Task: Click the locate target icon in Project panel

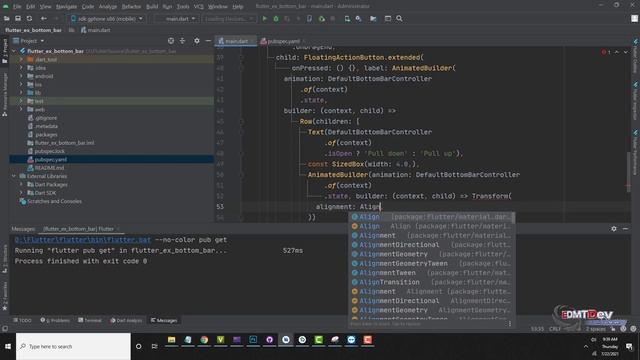Action: 171,41
